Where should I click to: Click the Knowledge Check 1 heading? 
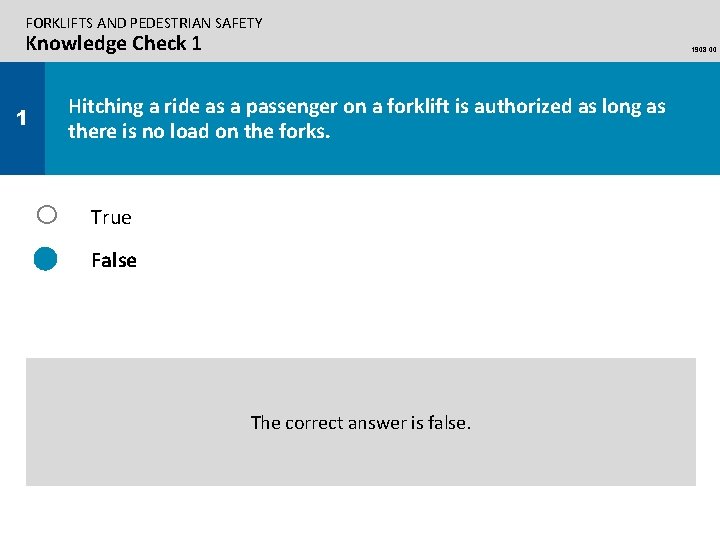pyautogui.click(x=113, y=44)
